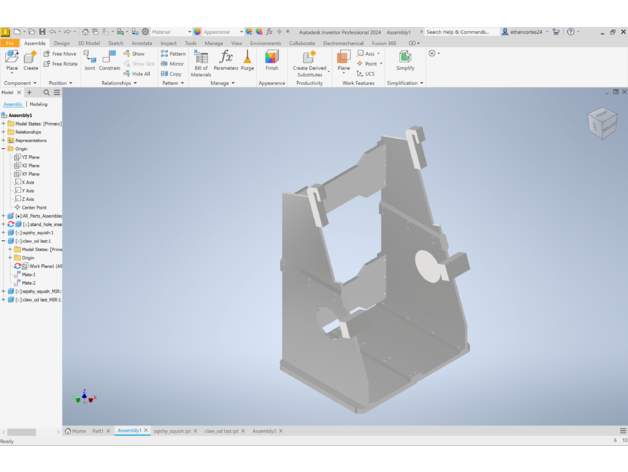This screenshot has width=628, height=472.
Task: Click the Finish appearance tool
Action: [271, 61]
